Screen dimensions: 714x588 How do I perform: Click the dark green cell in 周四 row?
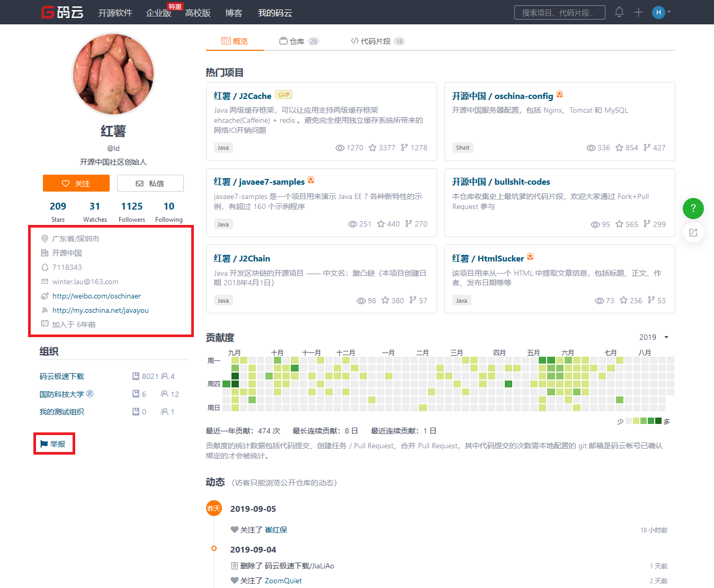tap(235, 384)
